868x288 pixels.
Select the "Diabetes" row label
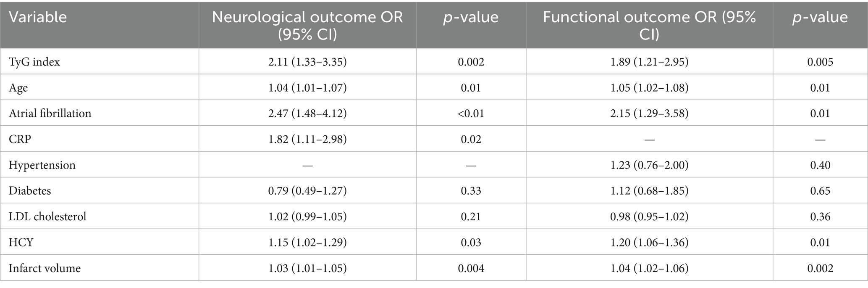(x=30, y=191)
